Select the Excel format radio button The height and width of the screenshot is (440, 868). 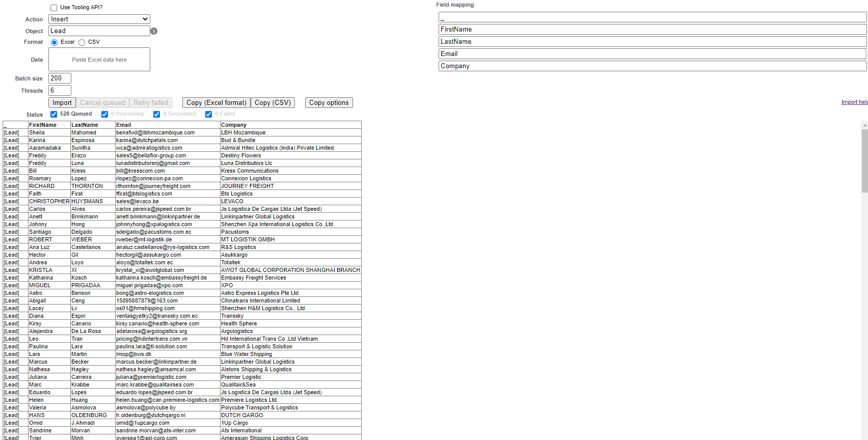tap(54, 42)
